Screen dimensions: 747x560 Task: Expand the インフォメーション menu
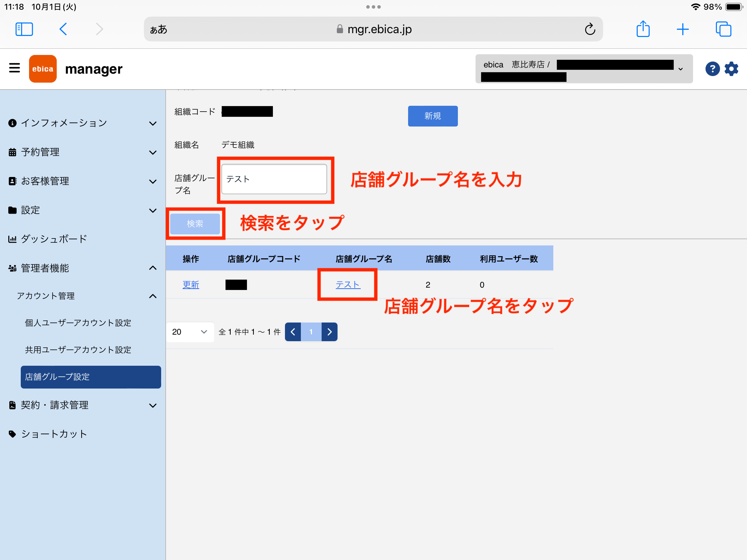[83, 123]
